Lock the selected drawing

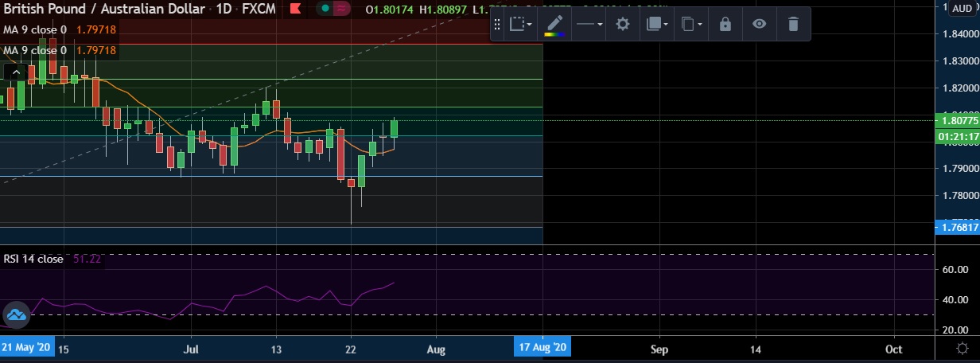[725, 24]
